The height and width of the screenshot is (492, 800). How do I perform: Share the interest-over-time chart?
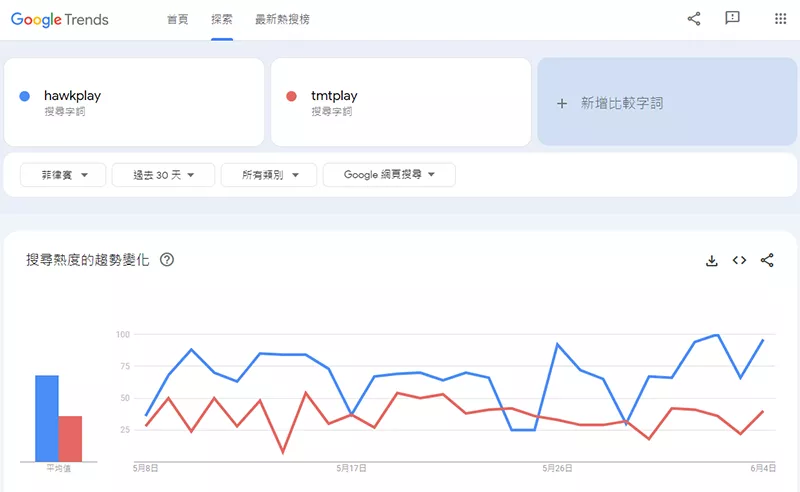[x=767, y=260]
